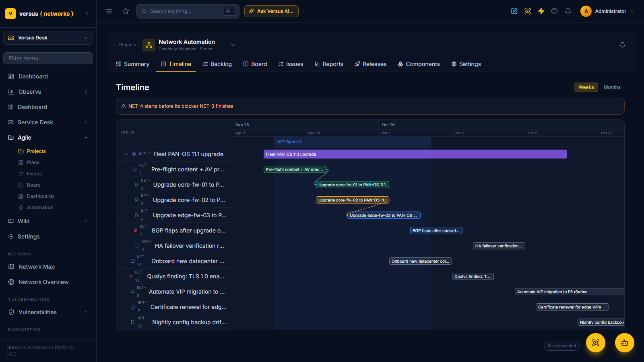Switch to the Backlog tab
Viewport: 644px width, 362px height.
[x=217, y=64]
